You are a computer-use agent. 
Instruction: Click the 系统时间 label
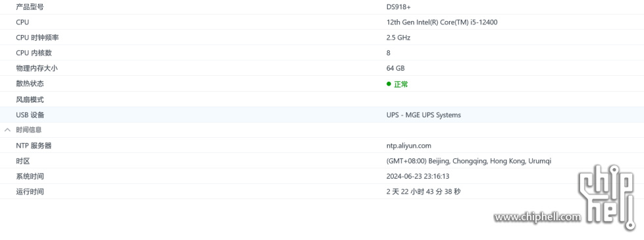tap(30, 176)
